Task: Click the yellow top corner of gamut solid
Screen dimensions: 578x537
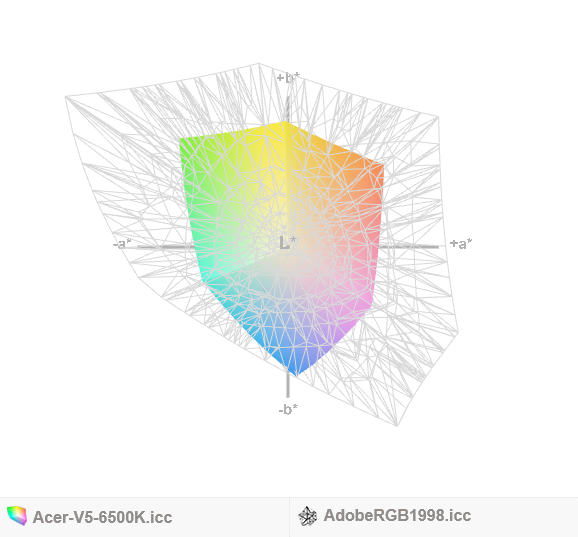Action: click(x=284, y=125)
